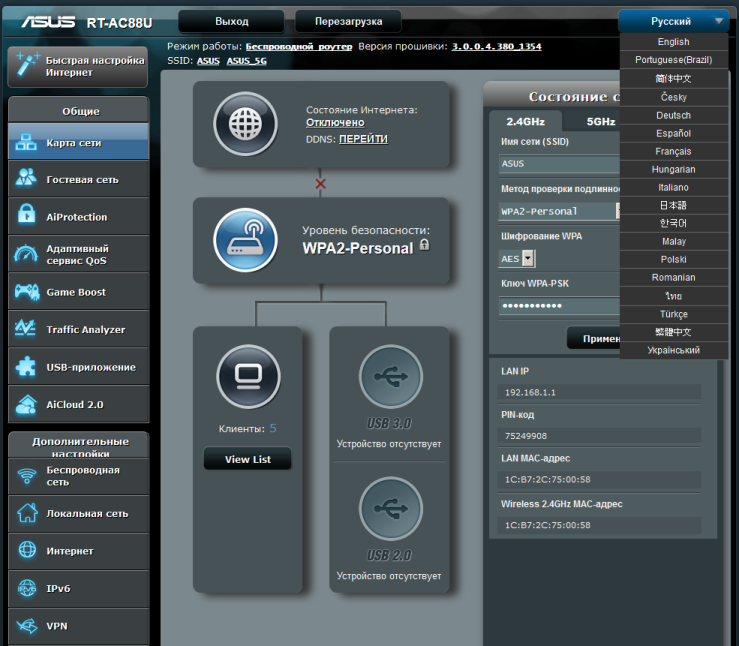Select Français from the language list
739x646 pixels.
(x=673, y=151)
